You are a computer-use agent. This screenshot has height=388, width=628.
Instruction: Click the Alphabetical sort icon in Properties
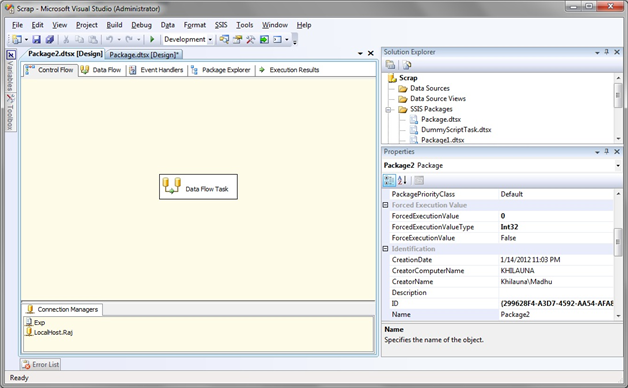click(402, 180)
